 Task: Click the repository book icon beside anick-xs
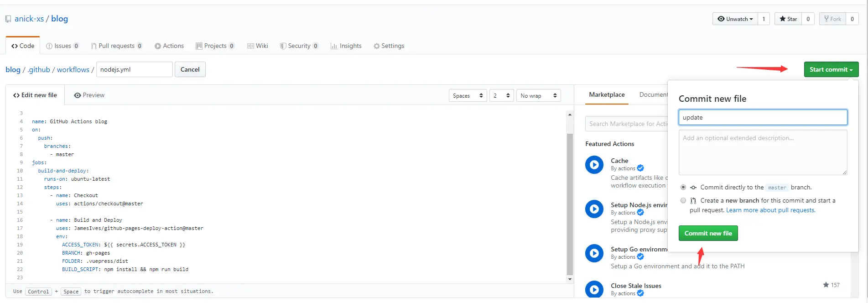[8, 19]
